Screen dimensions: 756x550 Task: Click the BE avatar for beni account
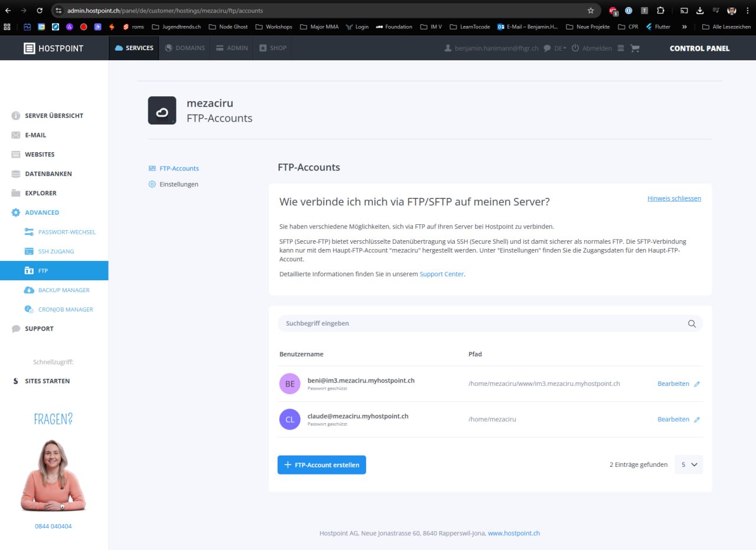click(x=290, y=384)
